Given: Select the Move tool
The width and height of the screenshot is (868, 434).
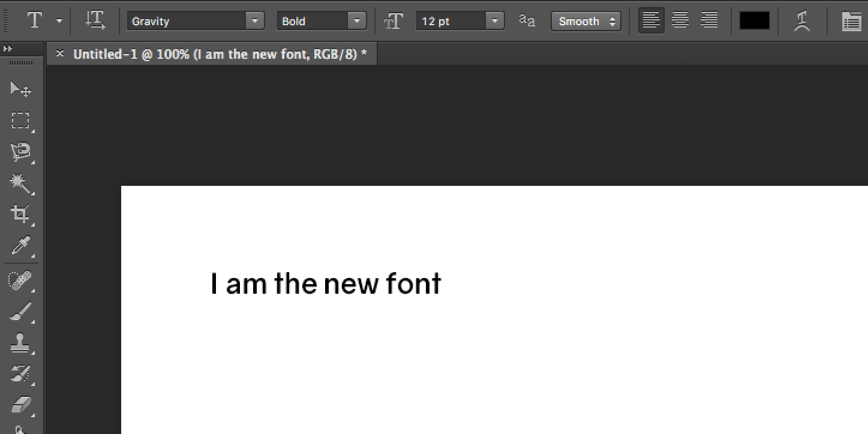Looking at the screenshot, I should (20, 88).
